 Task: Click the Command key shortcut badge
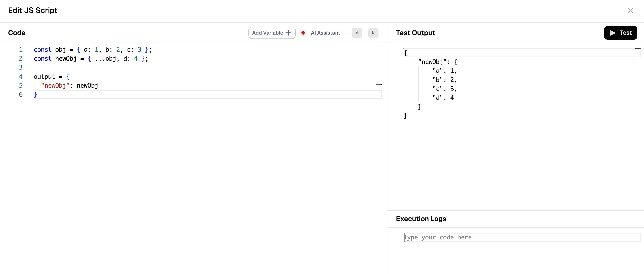coord(357,33)
